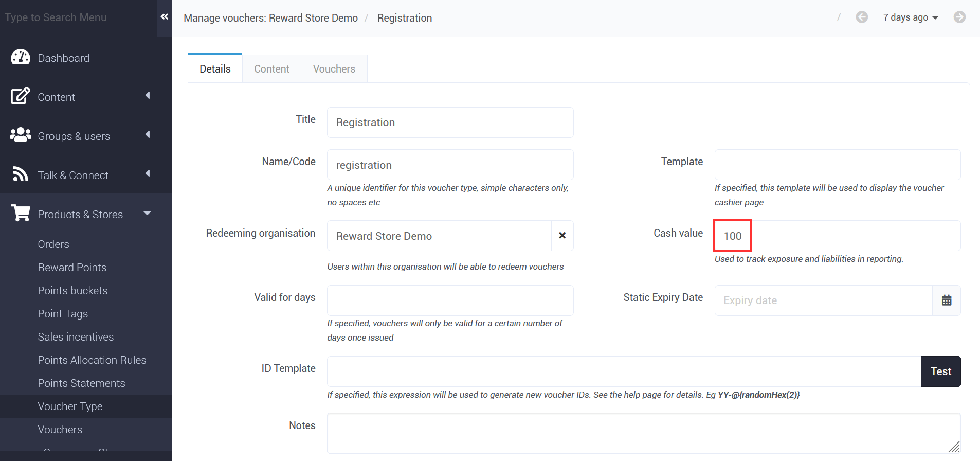Open Talk & Connect via its feed icon
Viewport: 980px width, 461px height.
pyautogui.click(x=21, y=174)
